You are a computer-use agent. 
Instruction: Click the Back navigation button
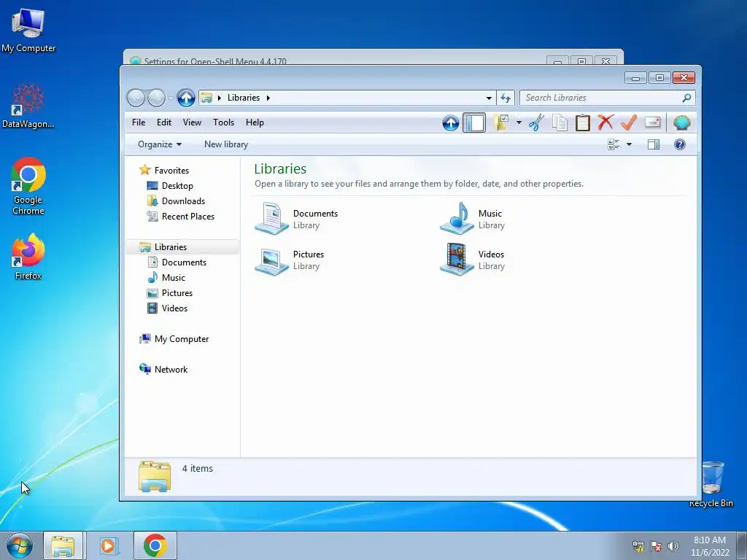136,98
